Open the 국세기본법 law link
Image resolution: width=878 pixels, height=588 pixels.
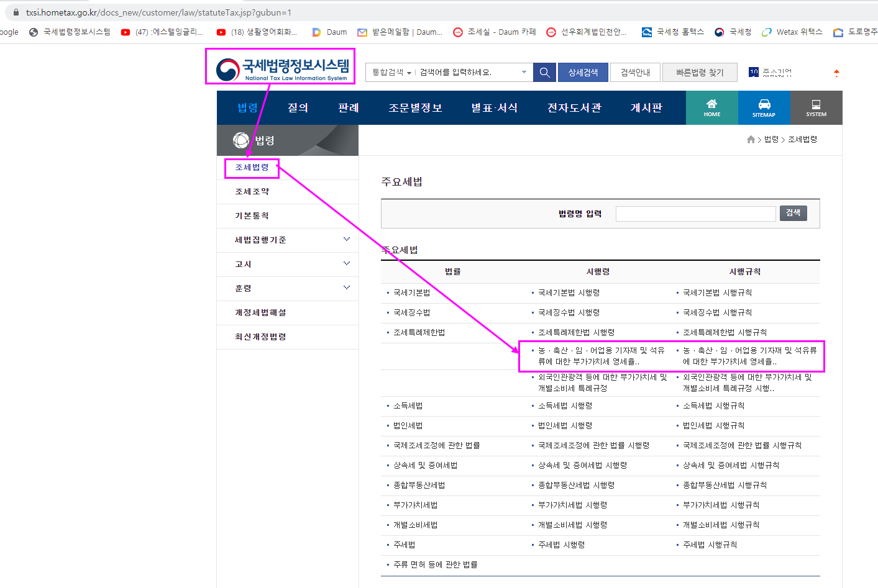point(411,293)
